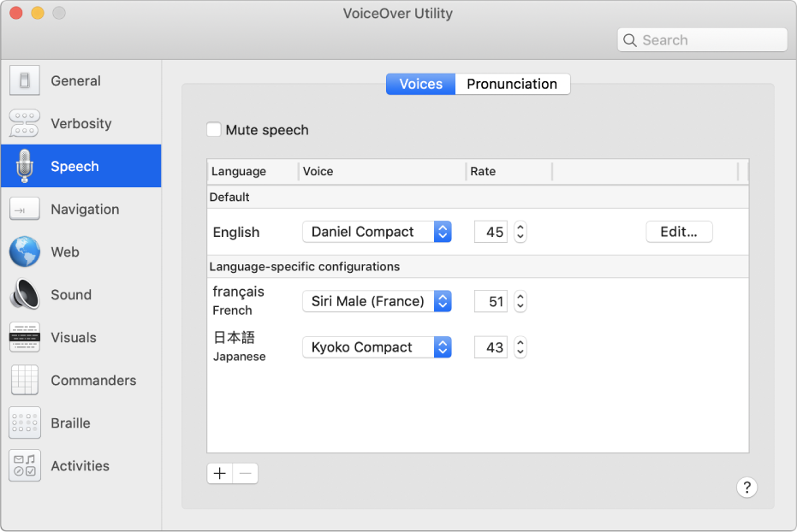Open the Visuals category icon
The width and height of the screenshot is (797, 532).
[x=24, y=338]
